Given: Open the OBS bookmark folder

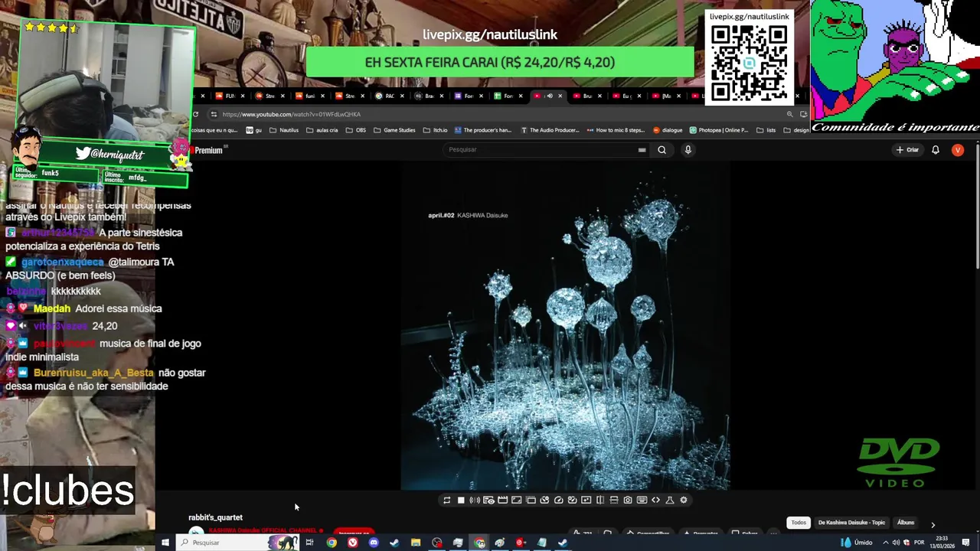Looking at the screenshot, I should tap(356, 130).
